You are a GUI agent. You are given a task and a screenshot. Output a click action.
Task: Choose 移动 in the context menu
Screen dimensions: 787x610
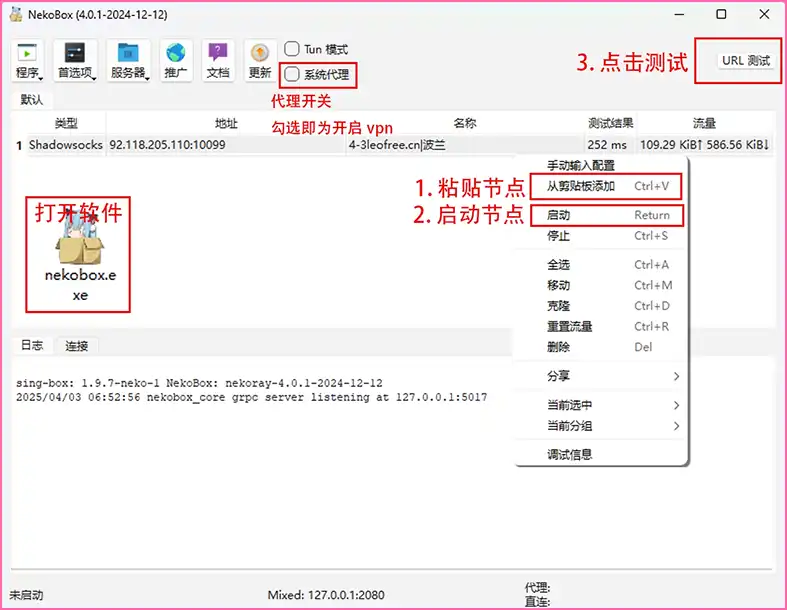tap(601, 285)
